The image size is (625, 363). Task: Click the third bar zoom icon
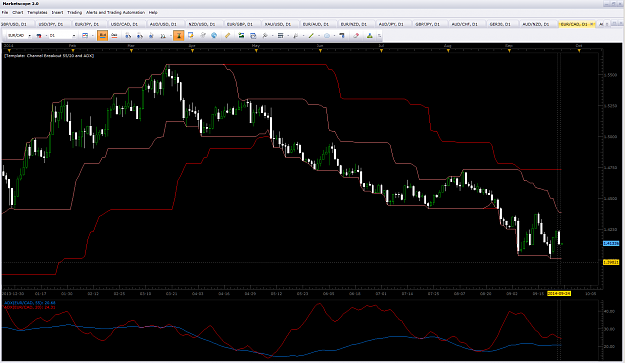coord(151,36)
